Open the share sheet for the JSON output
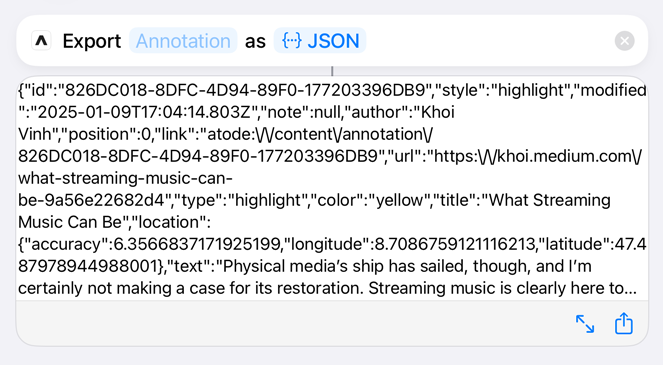Screen dimensions: 663x365 (x=624, y=324)
